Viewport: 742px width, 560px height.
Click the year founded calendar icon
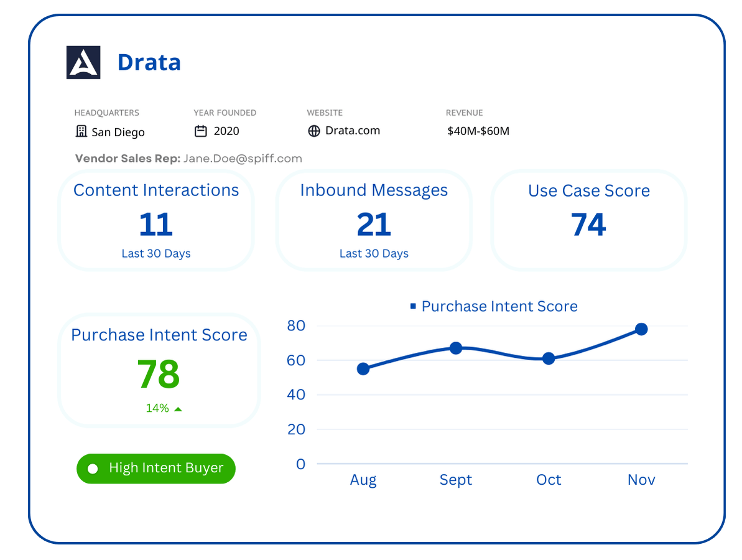201,131
